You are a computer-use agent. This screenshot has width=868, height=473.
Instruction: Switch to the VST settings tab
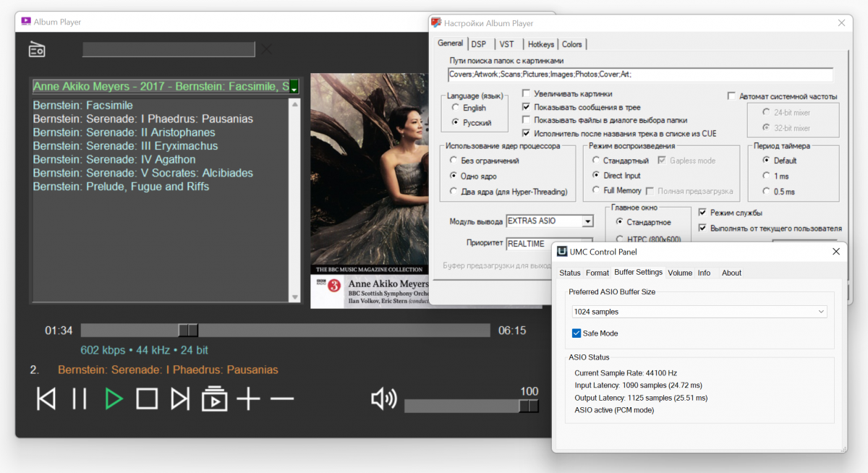click(507, 44)
